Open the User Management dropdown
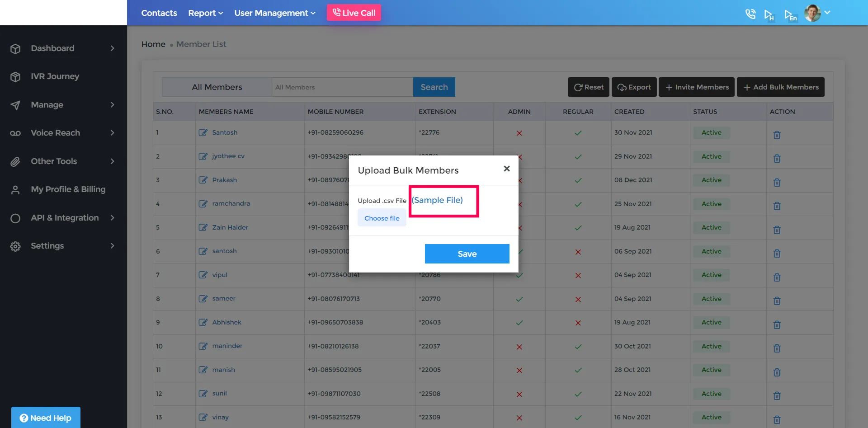 pos(275,13)
